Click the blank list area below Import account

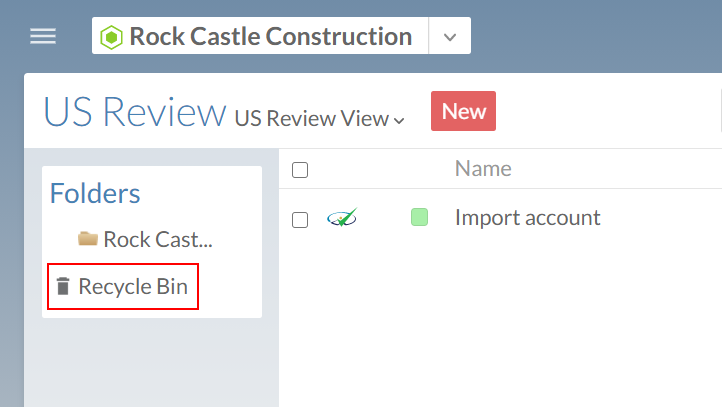[x=500, y=320]
